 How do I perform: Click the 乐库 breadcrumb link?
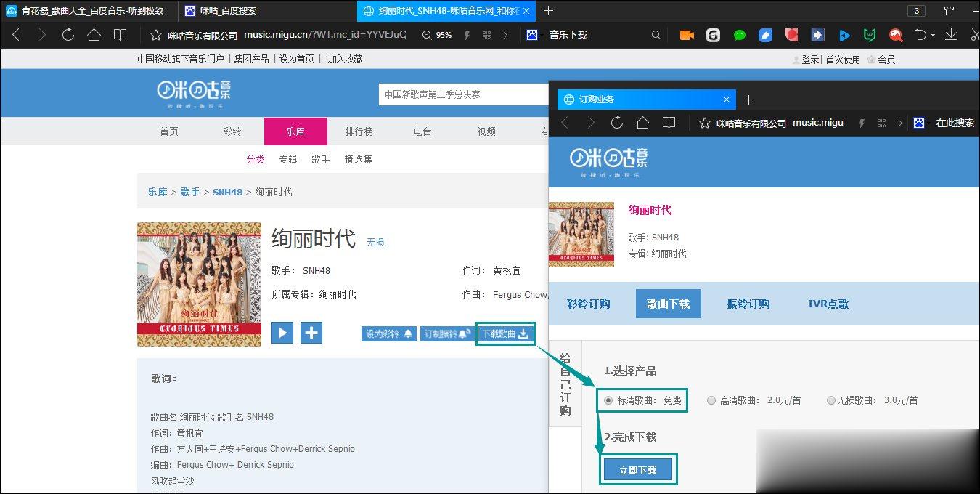point(158,192)
